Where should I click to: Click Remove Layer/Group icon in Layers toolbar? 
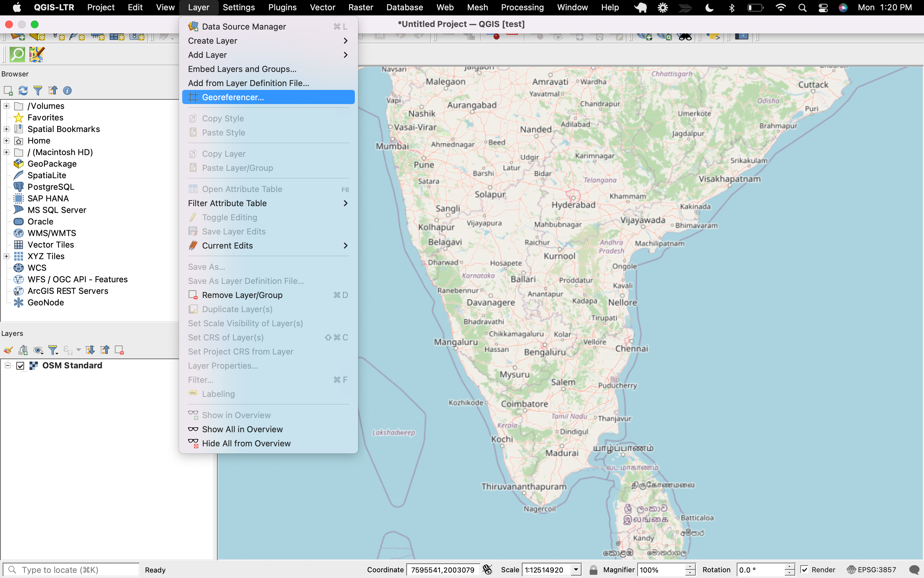119,350
